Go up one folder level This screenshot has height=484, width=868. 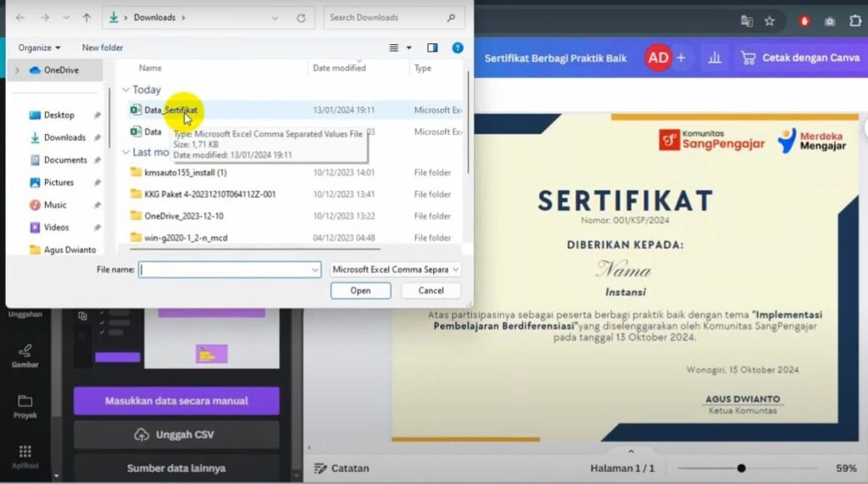click(x=86, y=18)
